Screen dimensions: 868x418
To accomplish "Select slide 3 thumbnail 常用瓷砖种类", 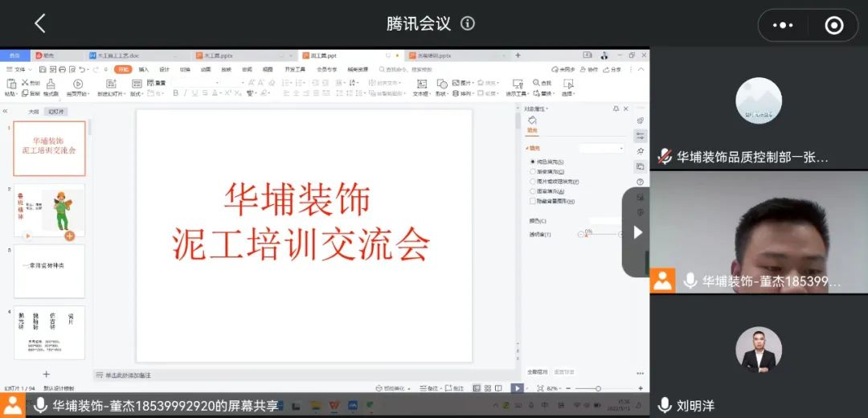I will (49, 272).
